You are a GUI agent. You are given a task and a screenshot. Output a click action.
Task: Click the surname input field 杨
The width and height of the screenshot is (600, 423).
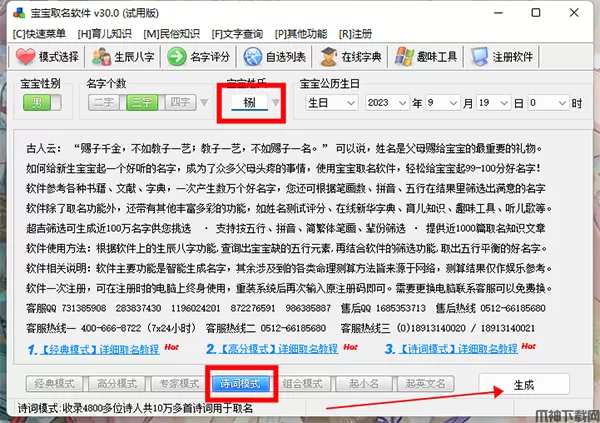pyautogui.click(x=249, y=103)
